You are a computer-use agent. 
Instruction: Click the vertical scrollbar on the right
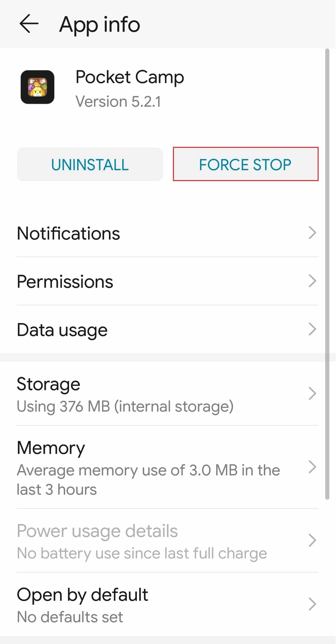[327, 274]
